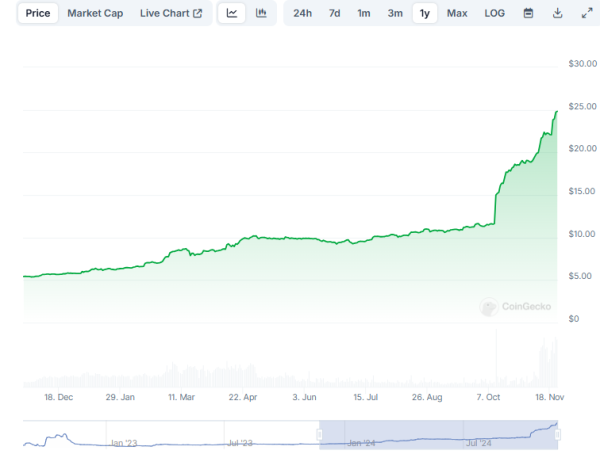600x458 pixels.
Task: Set the range to 7d
Action: click(334, 13)
